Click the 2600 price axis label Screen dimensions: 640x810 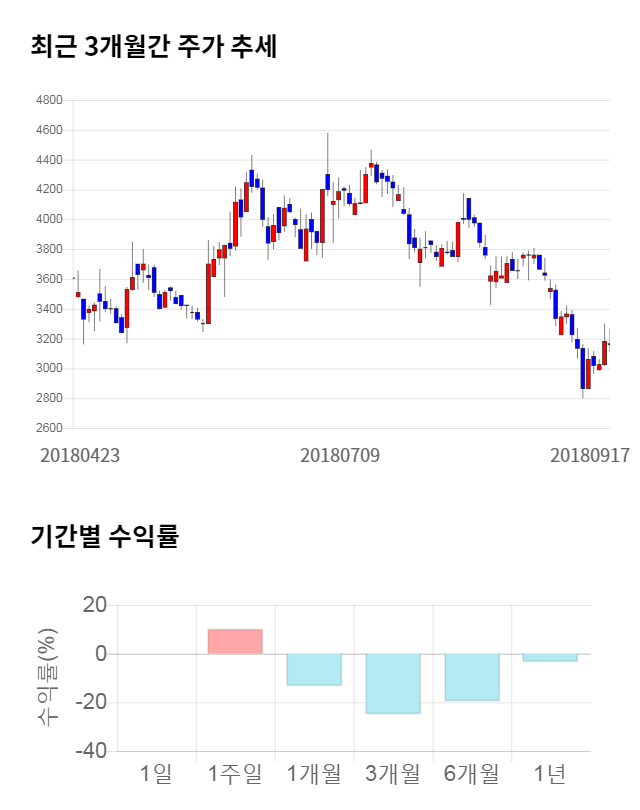49,429
